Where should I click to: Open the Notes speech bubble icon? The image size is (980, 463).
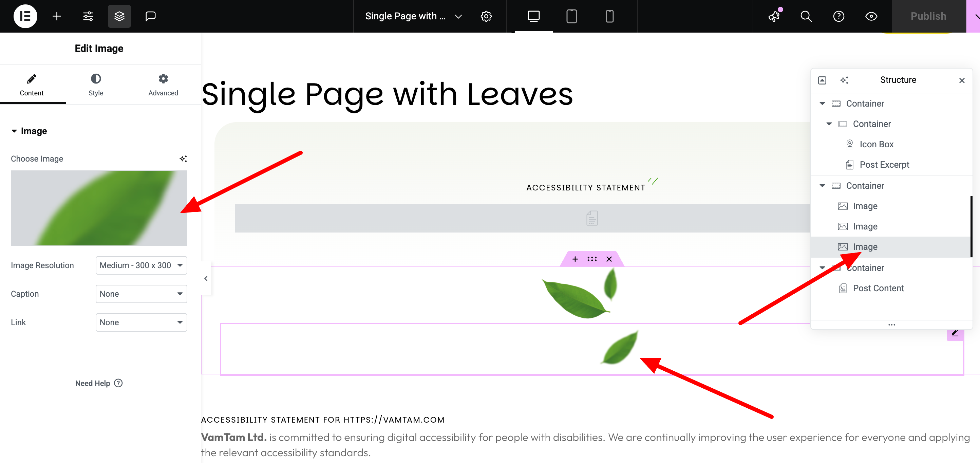point(151,16)
